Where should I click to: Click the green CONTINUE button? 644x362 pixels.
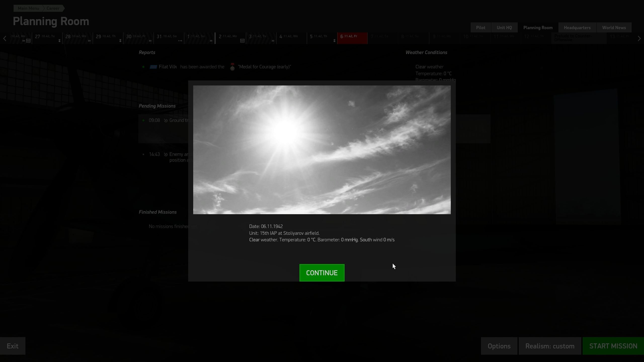[x=322, y=273]
